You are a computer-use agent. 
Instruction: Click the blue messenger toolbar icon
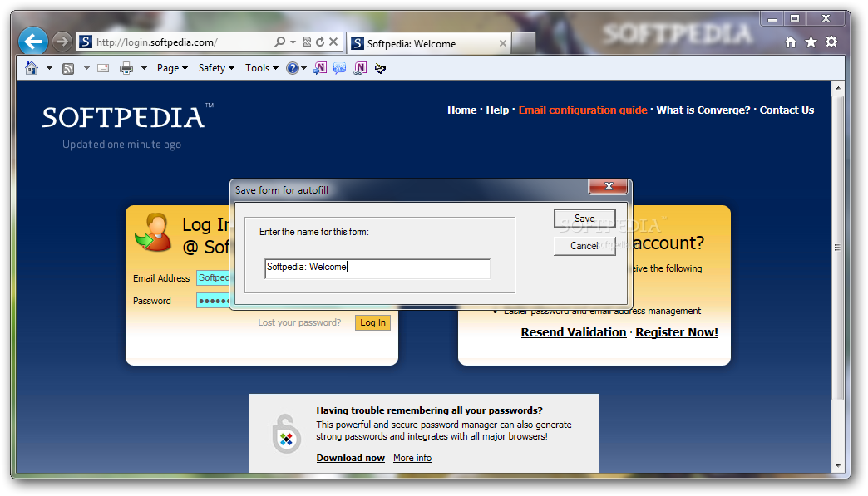click(339, 68)
